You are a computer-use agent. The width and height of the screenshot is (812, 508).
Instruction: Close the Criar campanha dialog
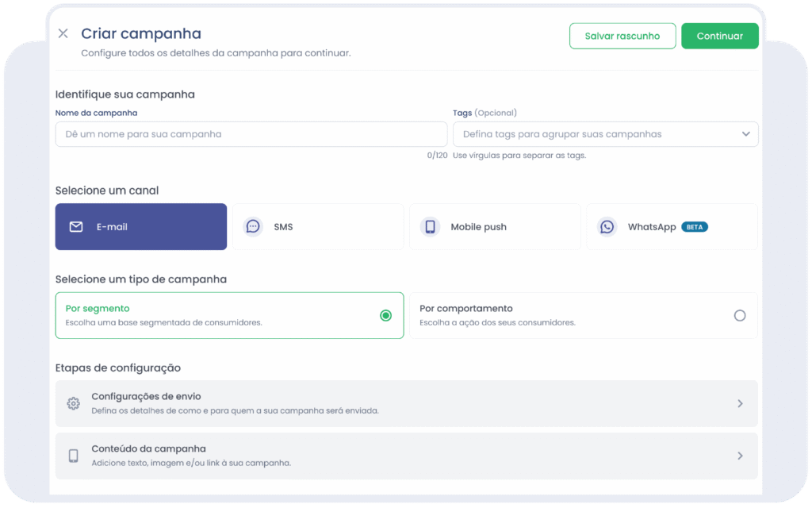63,33
